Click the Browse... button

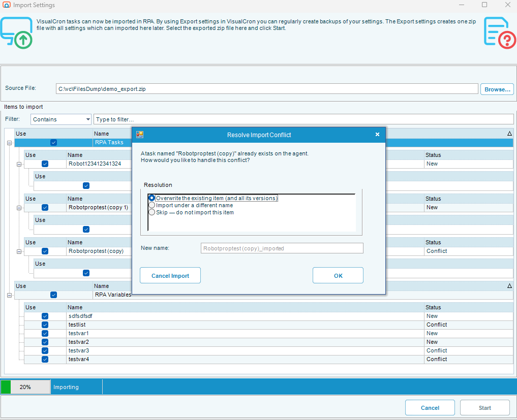coord(497,89)
